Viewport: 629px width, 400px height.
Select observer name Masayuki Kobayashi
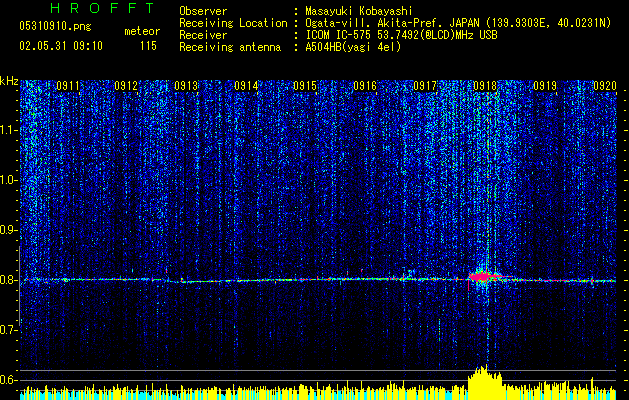(358, 11)
